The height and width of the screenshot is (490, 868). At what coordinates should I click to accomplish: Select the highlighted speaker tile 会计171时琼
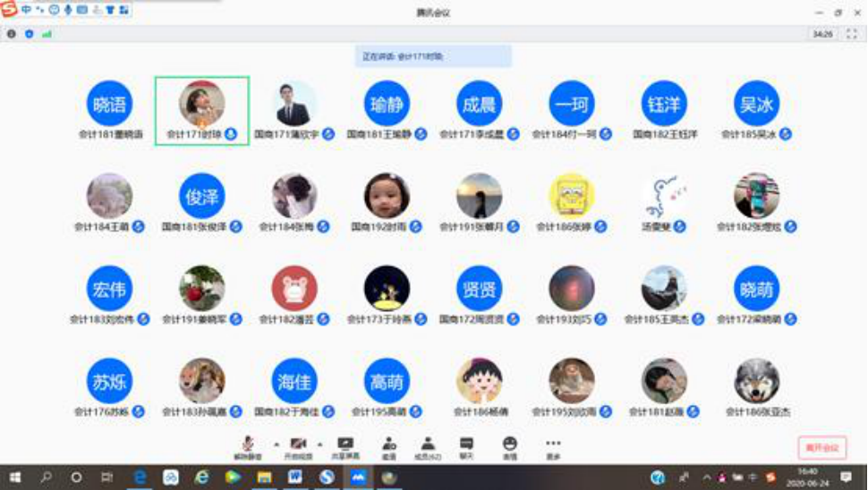(201, 110)
